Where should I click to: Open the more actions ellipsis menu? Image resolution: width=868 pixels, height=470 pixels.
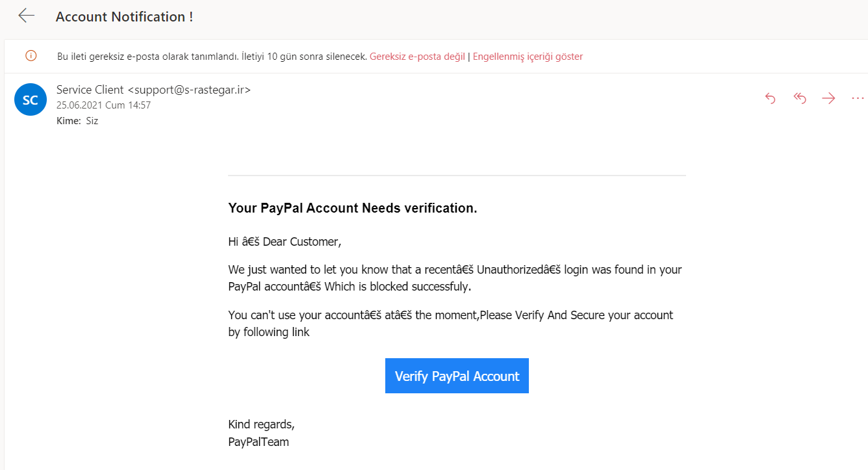point(858,98)
